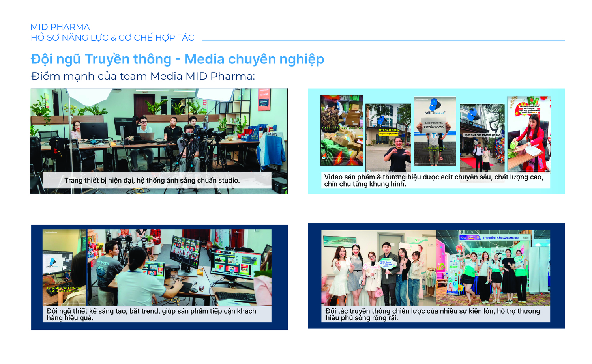
Task: Click the caption 'Trang thiết bị hiện đại' text
Action: click(152, 180)
